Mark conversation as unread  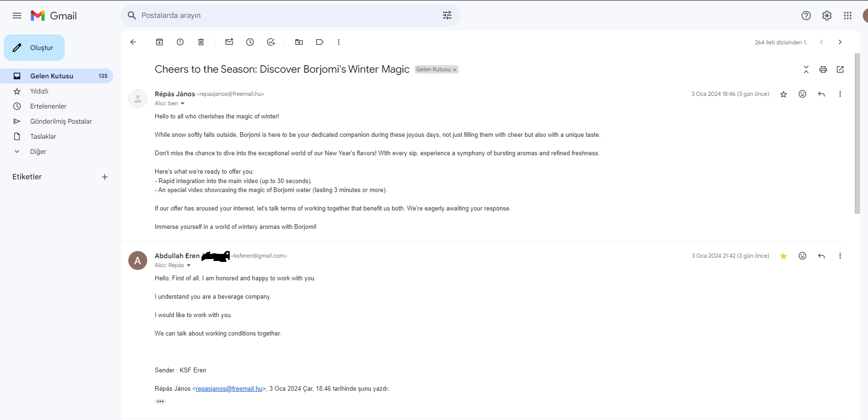pos(229,42)
